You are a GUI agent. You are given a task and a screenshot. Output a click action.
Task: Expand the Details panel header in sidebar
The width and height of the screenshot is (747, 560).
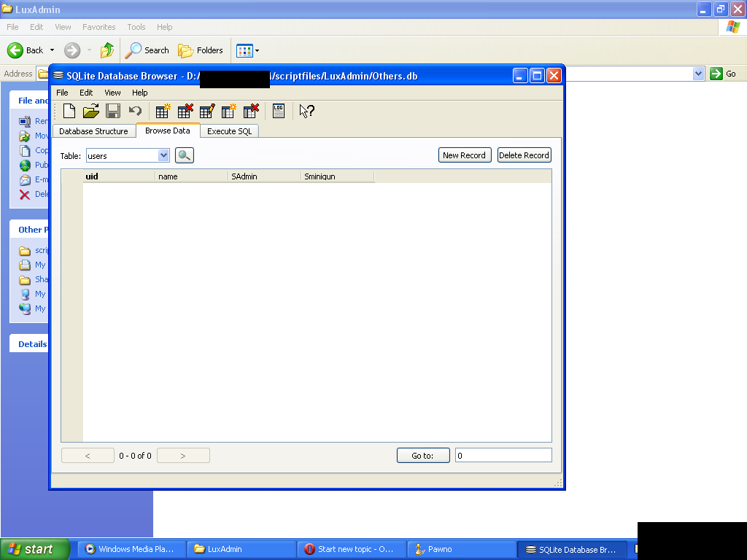(x=29, y=344)
